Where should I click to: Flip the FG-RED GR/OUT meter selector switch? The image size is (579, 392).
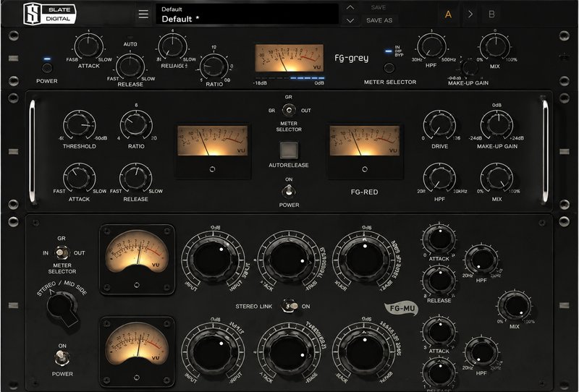(x=289, y=110)
